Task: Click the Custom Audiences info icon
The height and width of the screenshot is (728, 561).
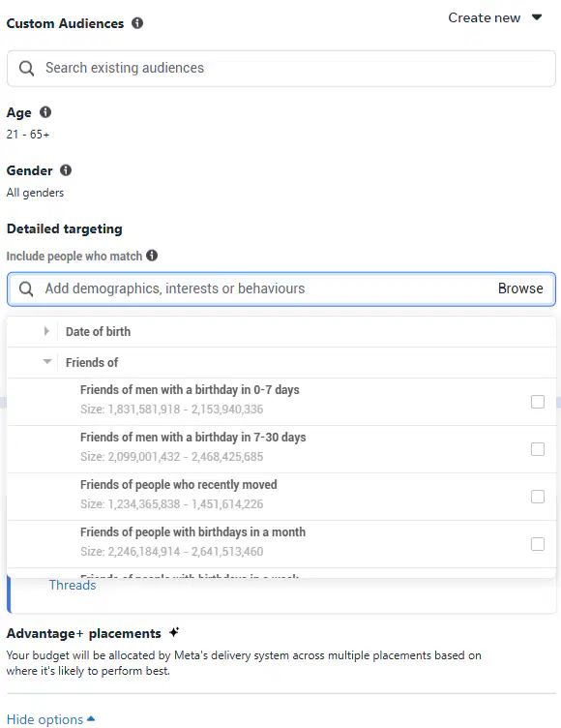Action: 137,23
